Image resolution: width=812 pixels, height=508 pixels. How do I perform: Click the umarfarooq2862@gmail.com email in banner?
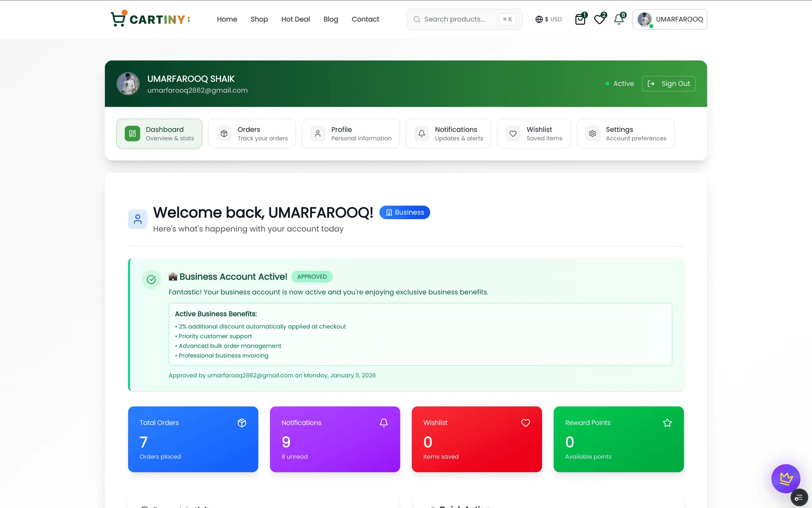coord(197,90)
